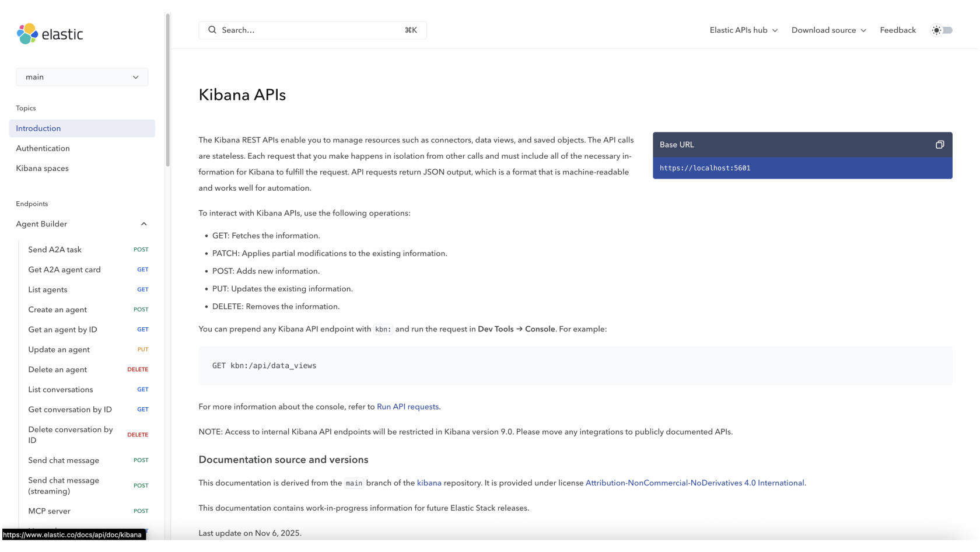The image size is (980, 552).
Task: Click the search magnifier icon
Action: click(x=212, y=30)
